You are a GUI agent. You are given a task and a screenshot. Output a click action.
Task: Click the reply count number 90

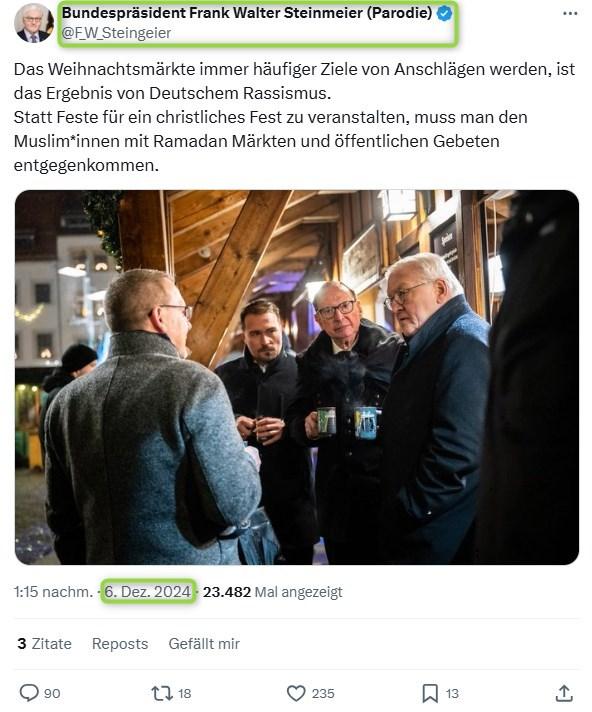pyautogui.click(x=52, y=693)
